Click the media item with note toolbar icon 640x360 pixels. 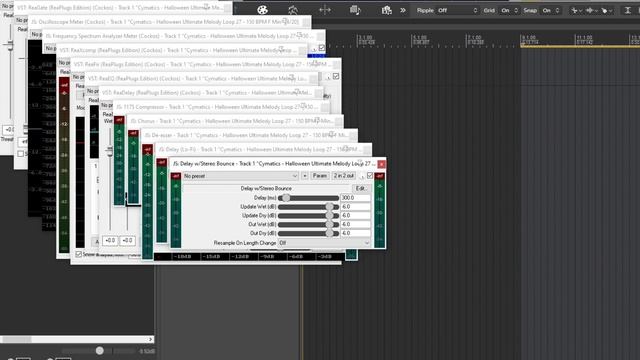[355, 10]
